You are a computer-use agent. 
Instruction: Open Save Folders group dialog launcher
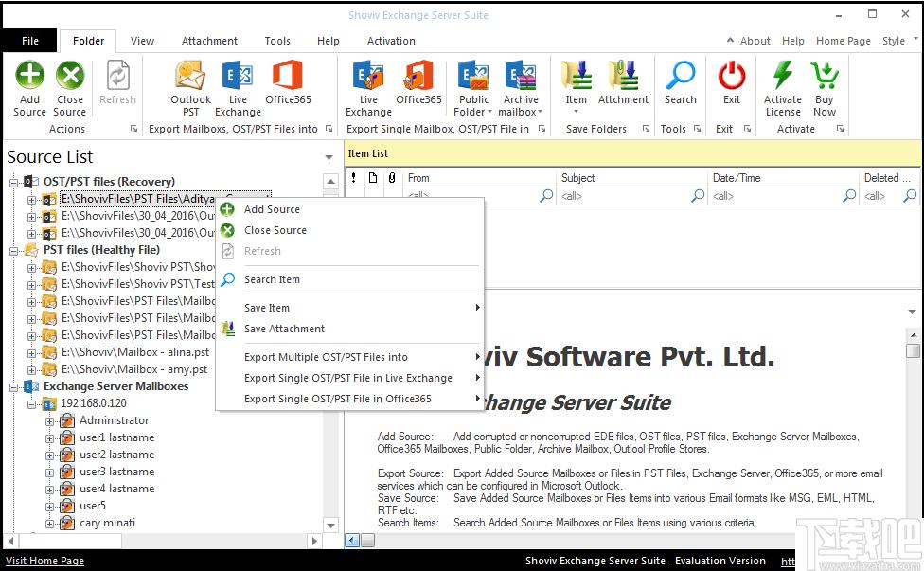pos(646,129)
